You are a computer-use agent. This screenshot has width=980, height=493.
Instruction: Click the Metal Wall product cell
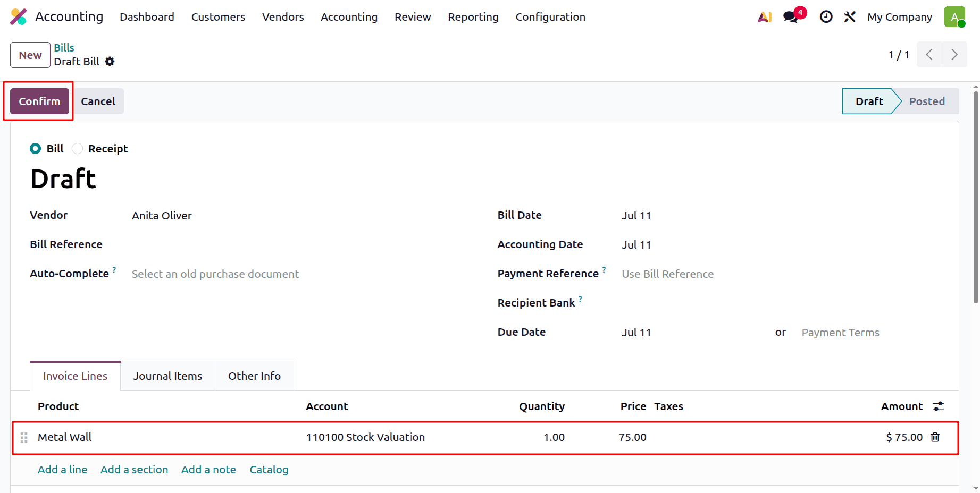pyautogui.click(x=64, y=437)
